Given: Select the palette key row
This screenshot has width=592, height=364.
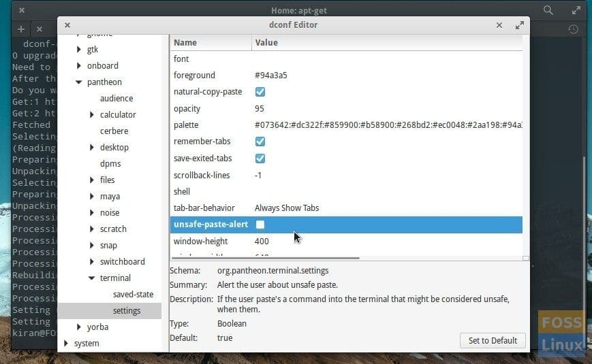Looking at the screenshot, I should pos(346,125).
